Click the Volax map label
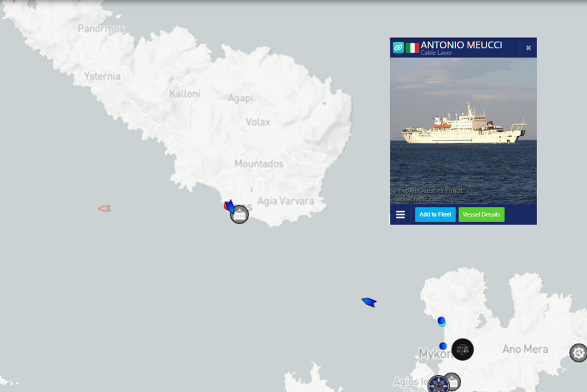 point(258,122)
